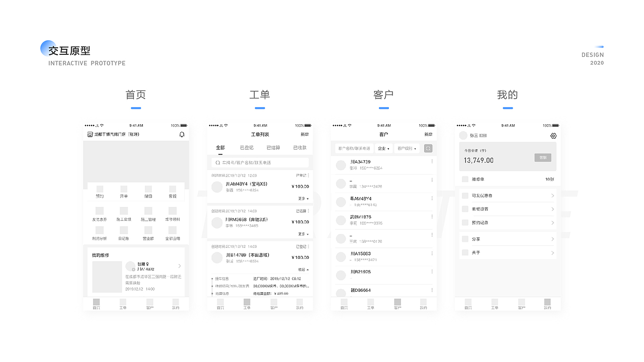The width and height of the screenshot is (644, 362).
Task: Click the 13,749.00 income amount
Action: pyautogui.click(x=478, y=160)
